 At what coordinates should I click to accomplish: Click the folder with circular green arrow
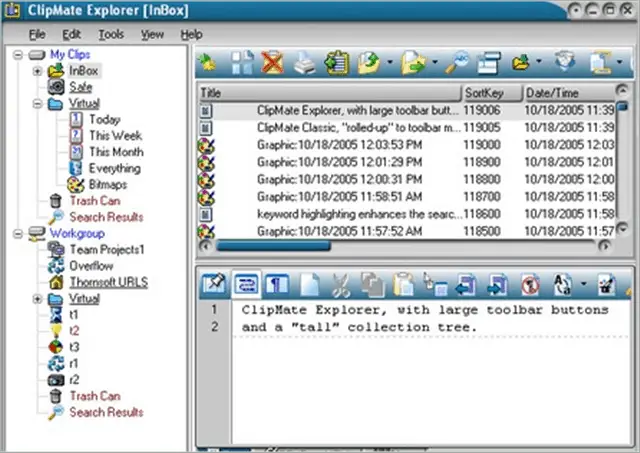(x=369, y=63)
